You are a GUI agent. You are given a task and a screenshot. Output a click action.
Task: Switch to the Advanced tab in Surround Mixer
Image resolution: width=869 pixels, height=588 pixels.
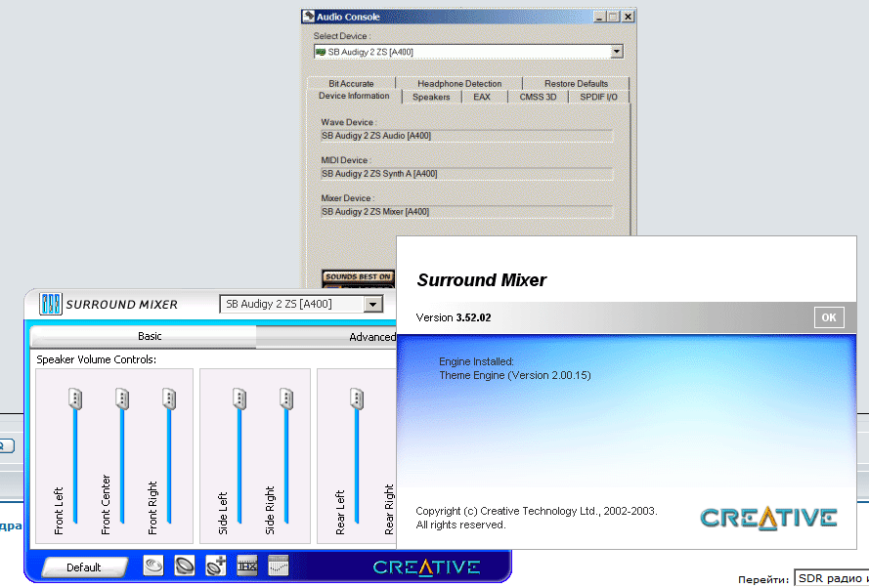pyautogui.click(x=371, y=337)
